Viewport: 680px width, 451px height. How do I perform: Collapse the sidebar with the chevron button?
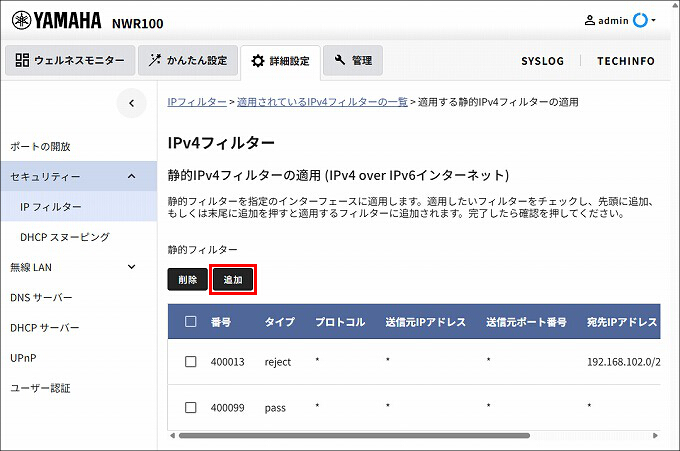(131, 103)
